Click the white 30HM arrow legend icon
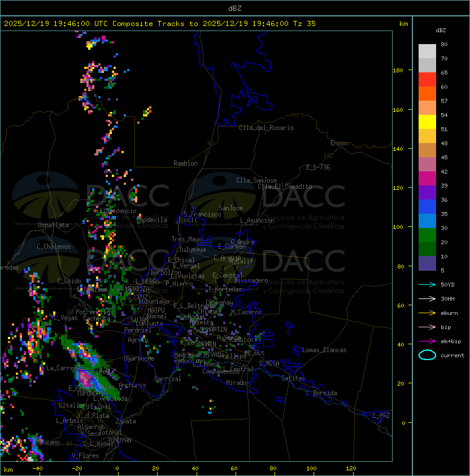 point(427,298)
